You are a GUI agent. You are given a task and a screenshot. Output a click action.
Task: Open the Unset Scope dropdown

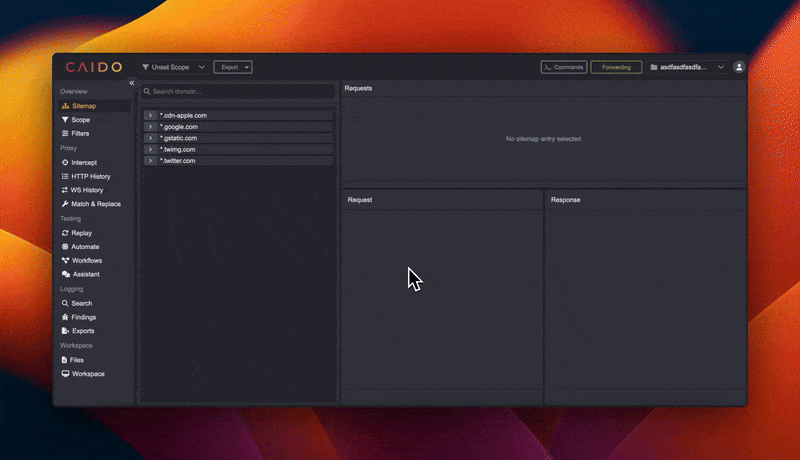click(173, 67)
